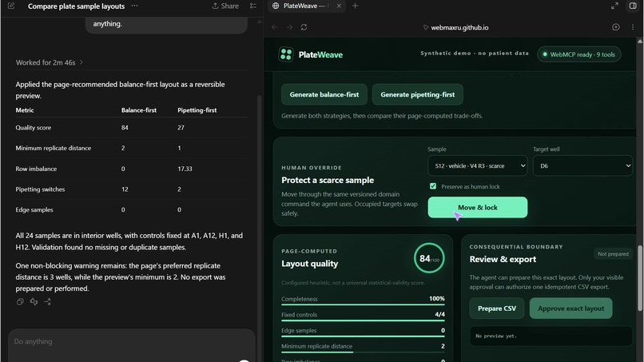
Task: Click the thumbs-down feedback icon
Action: [x=34, y=301]
